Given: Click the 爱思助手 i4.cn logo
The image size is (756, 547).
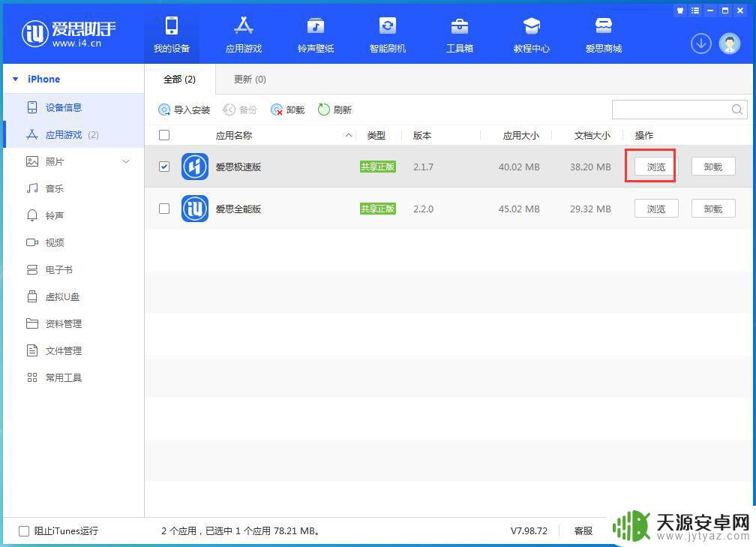Looking at the screenshot, I should [68, 34].
